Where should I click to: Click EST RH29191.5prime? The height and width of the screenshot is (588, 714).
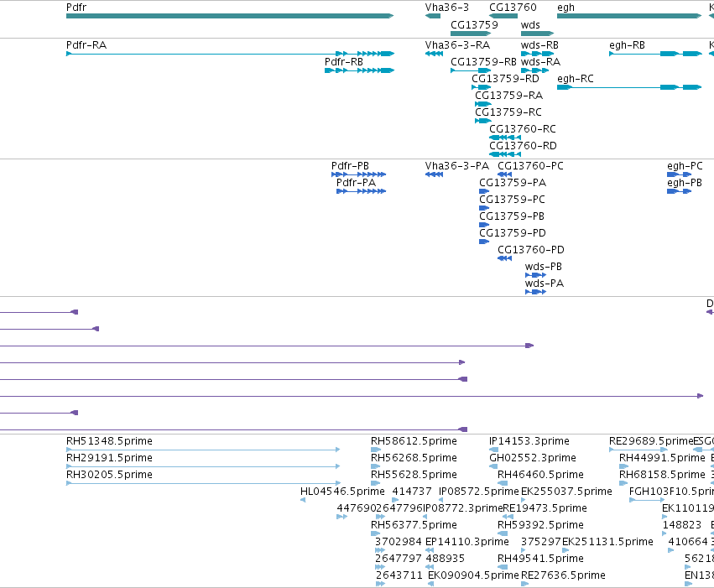[x=109, y=458]
